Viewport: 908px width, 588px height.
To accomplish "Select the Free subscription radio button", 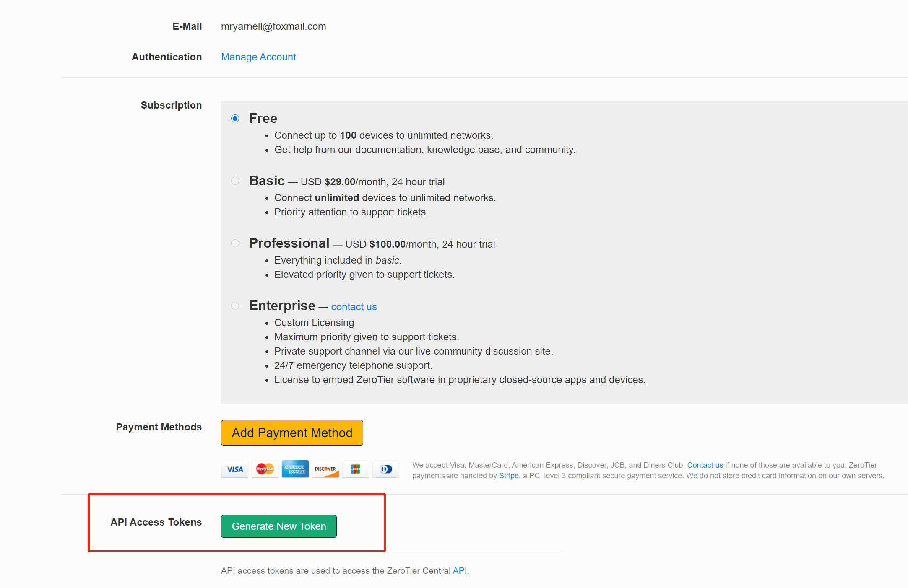I will [x=235, y=119].
